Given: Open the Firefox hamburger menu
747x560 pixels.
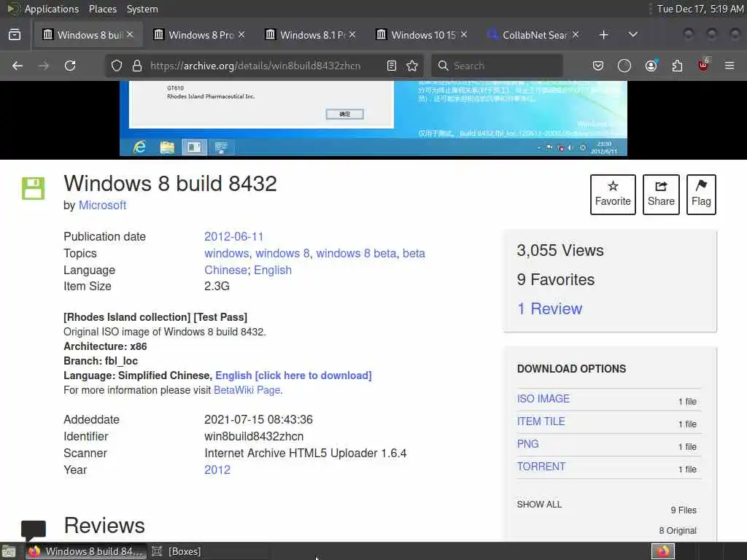Looking at the screenshot, I should [729, 66].
